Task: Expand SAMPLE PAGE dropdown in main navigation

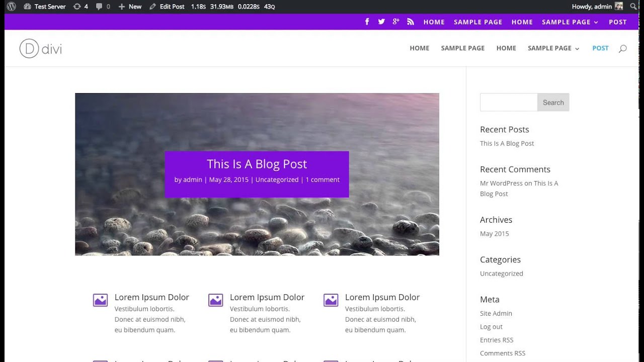Action: coord(553,48)
